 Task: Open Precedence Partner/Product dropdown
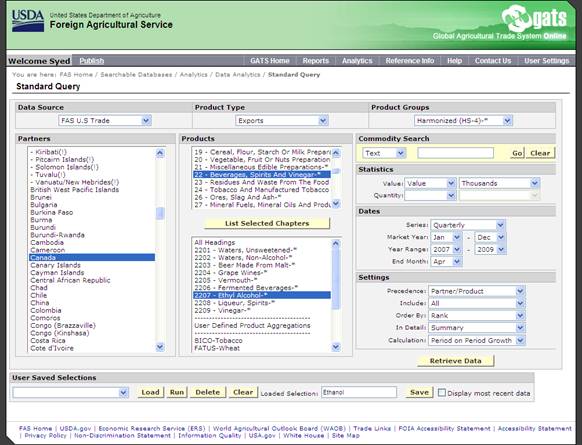[x=477, y=291]
